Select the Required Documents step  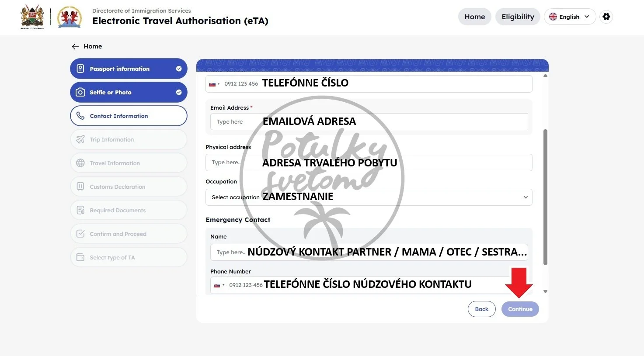[x=129, y=210]
